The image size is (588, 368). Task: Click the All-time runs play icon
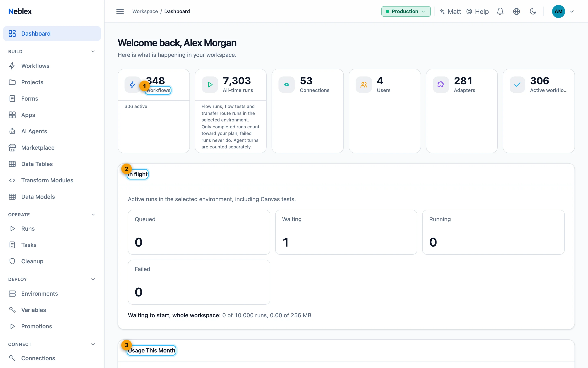[210, 84]
